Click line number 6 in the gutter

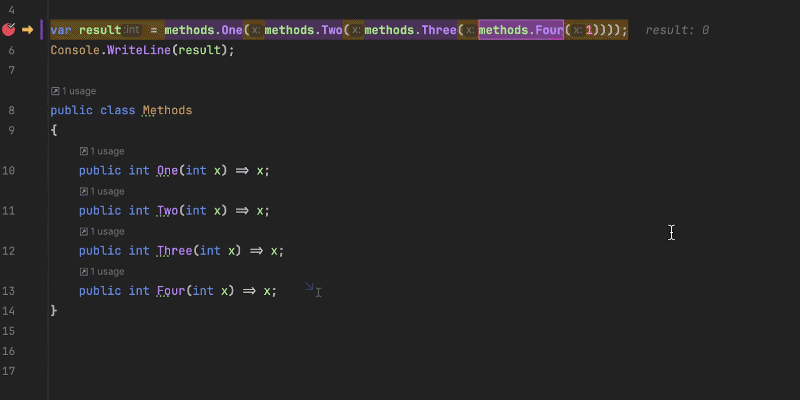pos(11,51)
